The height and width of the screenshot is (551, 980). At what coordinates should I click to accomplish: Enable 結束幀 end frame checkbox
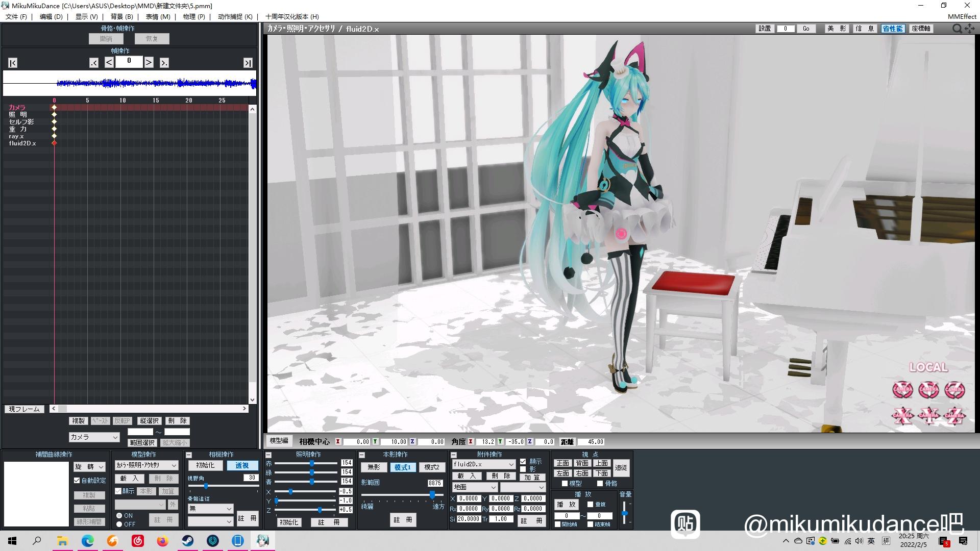tap(590, 524)
